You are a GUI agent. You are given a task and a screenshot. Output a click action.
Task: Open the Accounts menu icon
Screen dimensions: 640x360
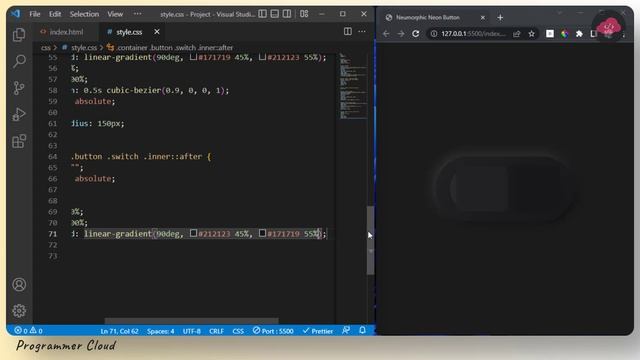coord(19,284)
